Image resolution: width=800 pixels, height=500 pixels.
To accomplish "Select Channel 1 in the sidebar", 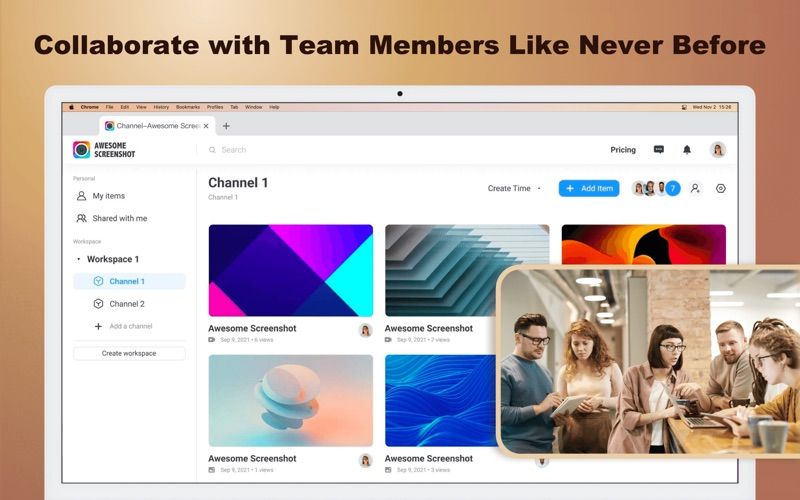I will click(130, 281).
